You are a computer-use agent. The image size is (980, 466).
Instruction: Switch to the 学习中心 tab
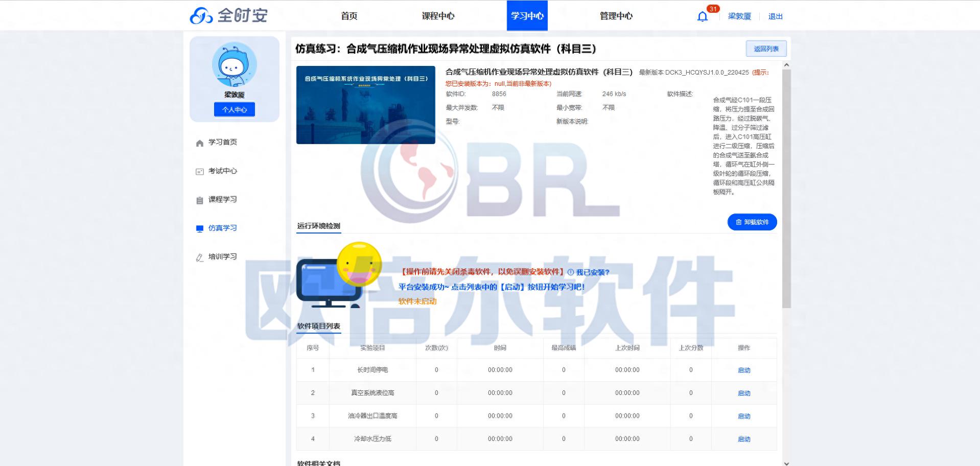coord(527,16)
